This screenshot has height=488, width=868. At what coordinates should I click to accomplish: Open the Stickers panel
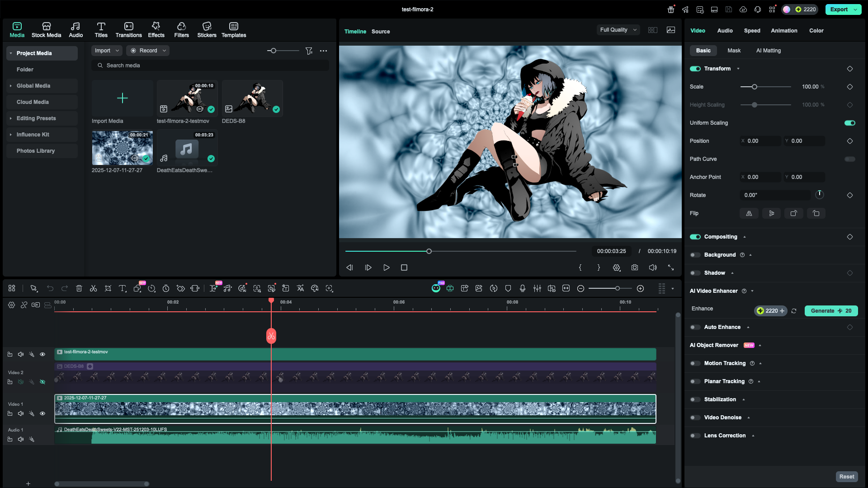[x=207, y=30]
